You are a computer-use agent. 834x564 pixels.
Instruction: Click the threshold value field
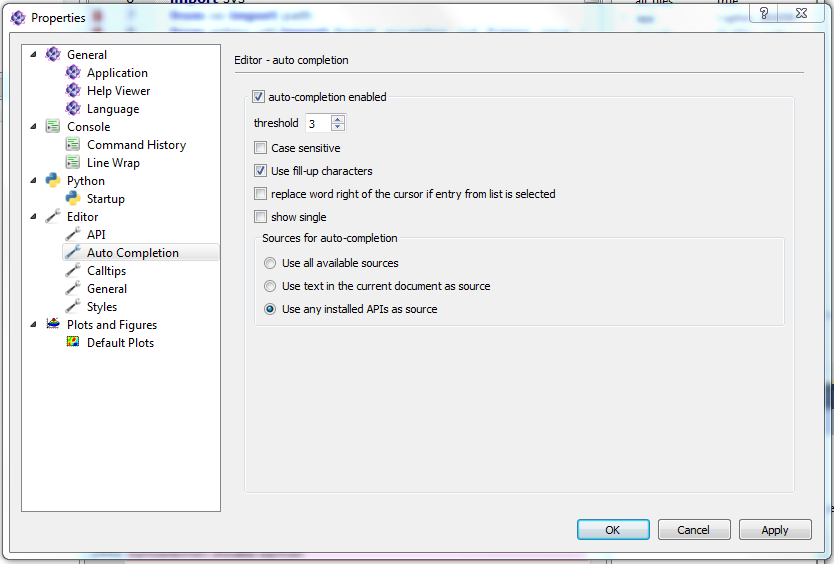click(318, 123)
